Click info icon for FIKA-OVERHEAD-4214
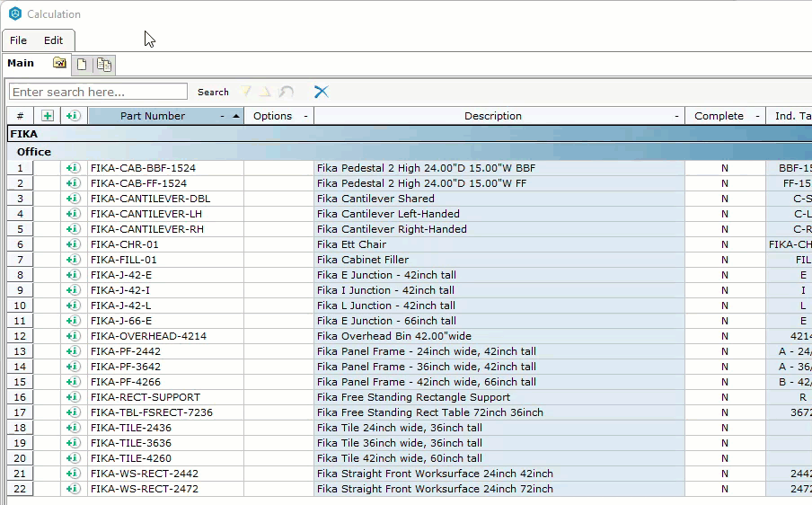The width and height of the screenshot is (812, 505). (74, 336)
